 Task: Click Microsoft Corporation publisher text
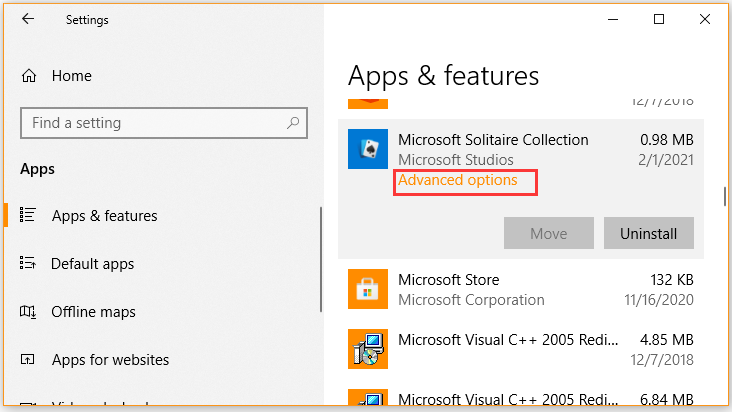pos(471,300)
